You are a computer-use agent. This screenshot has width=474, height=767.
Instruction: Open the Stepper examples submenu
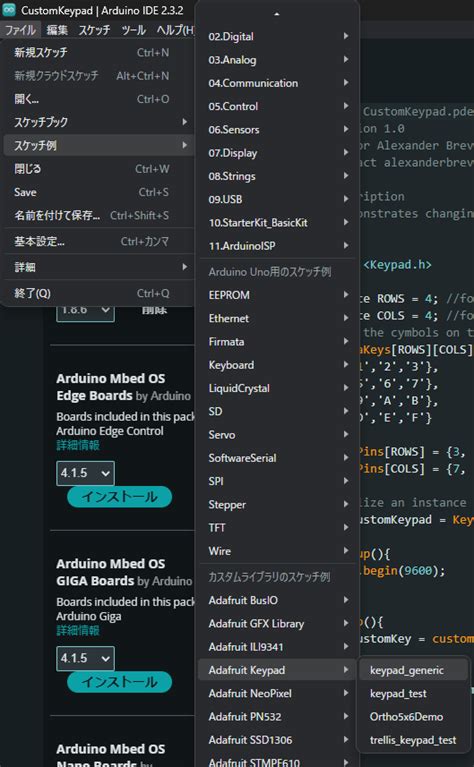coord(278,504)
